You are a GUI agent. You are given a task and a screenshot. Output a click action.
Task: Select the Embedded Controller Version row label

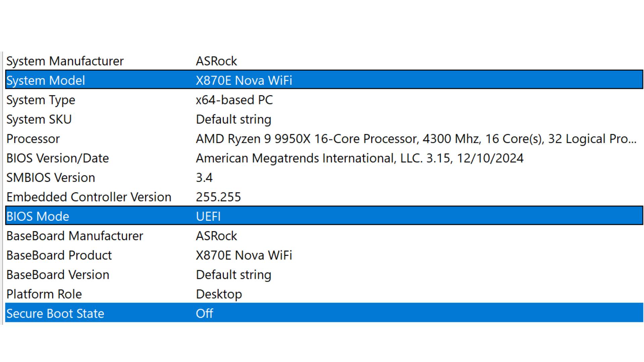click(89, 197)
